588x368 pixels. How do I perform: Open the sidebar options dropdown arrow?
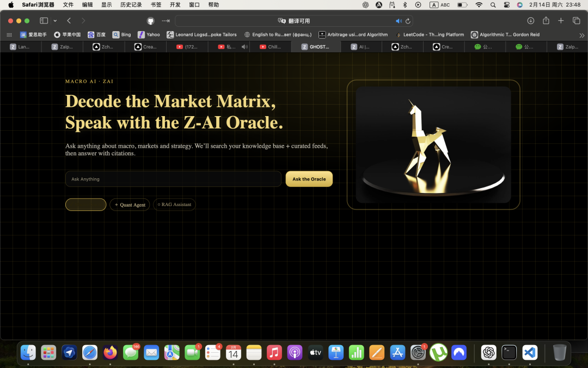(x=55, y=21)
